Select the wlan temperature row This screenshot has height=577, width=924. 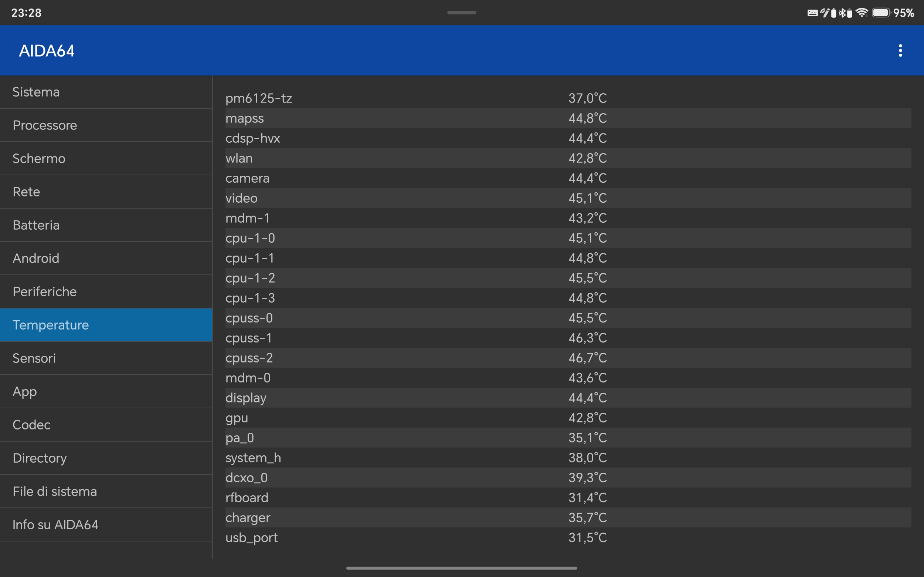point(568,158)
